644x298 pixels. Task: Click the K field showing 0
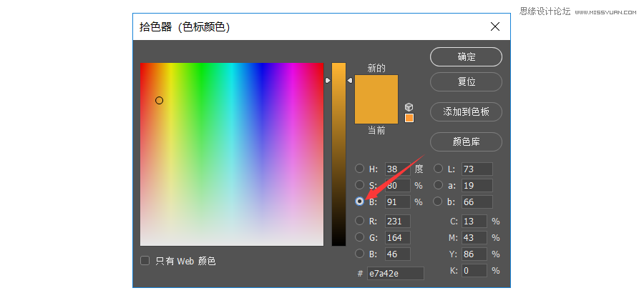click(474, 271)
